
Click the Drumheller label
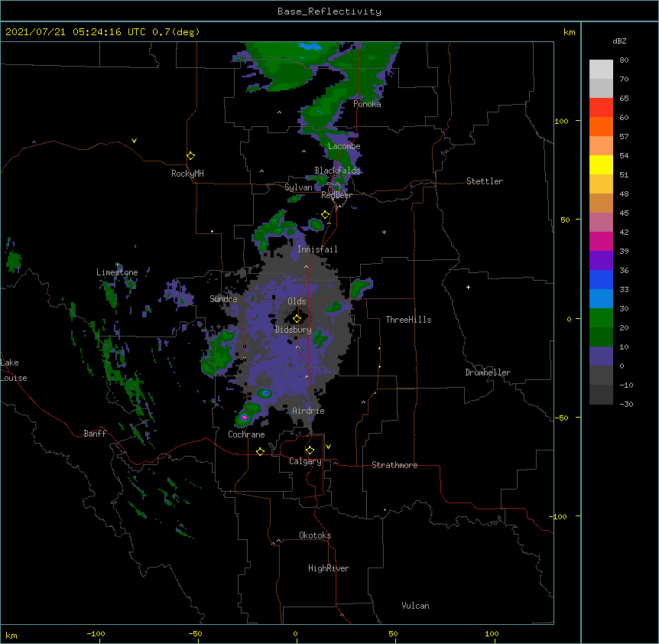488,372
